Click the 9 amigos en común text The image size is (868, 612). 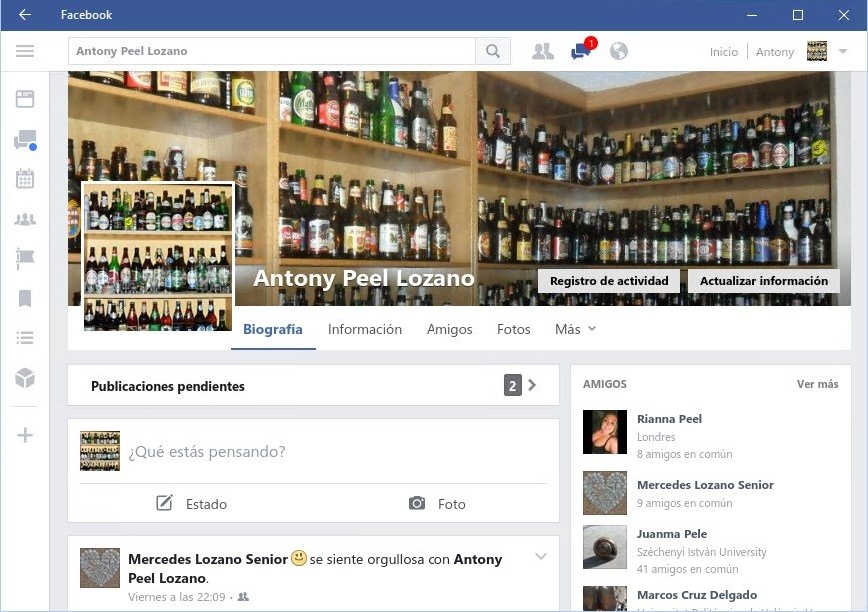tap(685, 503)
